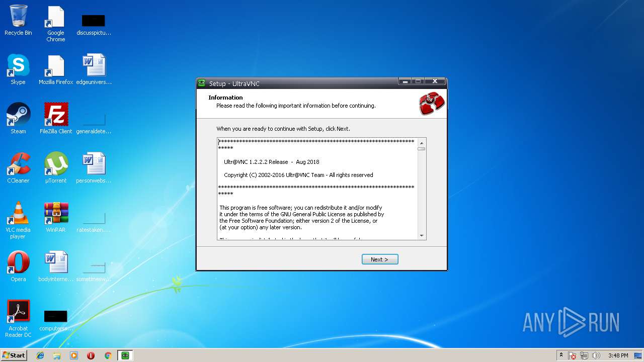Select the FileZilla Client desktop icon
644x362 pixels.
point(56,119)
